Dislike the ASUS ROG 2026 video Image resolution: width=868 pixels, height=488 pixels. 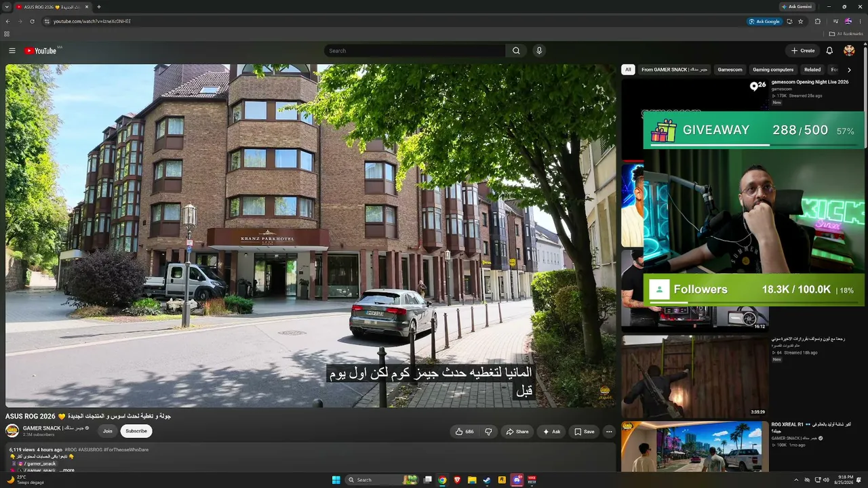point(488,432)
